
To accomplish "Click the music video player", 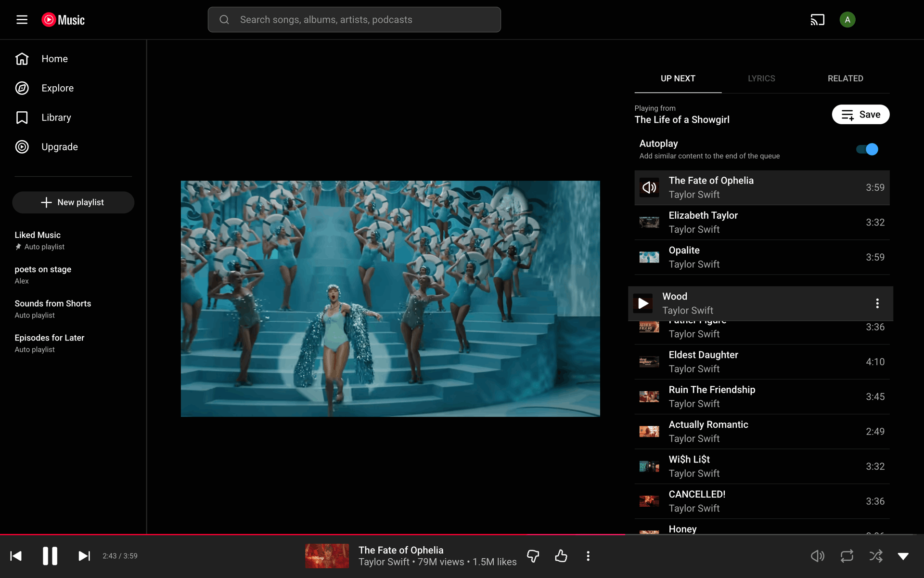I will tap(390, 299).
